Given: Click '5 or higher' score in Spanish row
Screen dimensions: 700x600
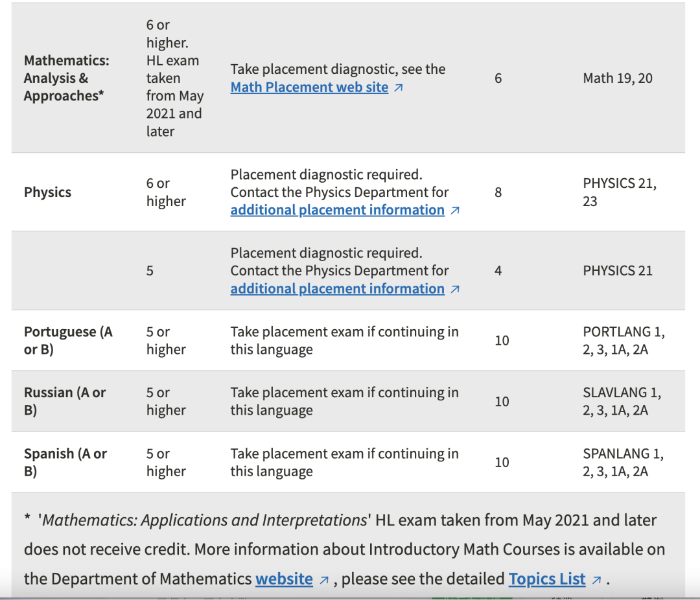Looking at the screenshot, I should [166, 462].
